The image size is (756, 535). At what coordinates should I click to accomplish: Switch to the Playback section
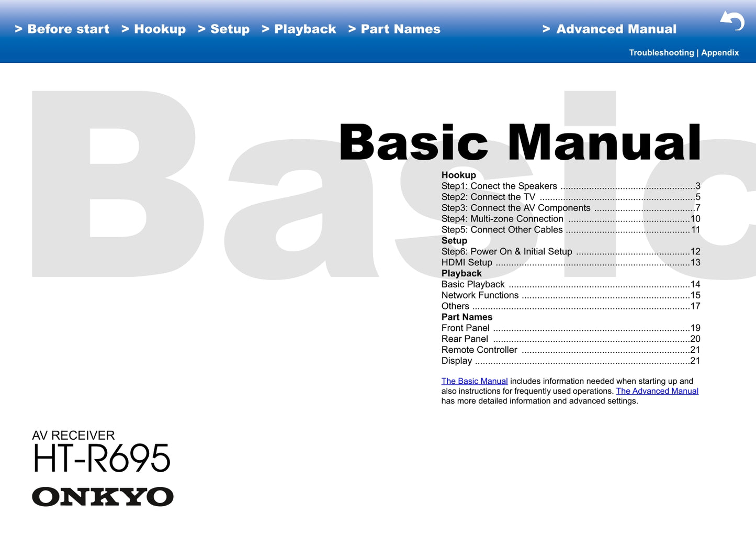299,29
